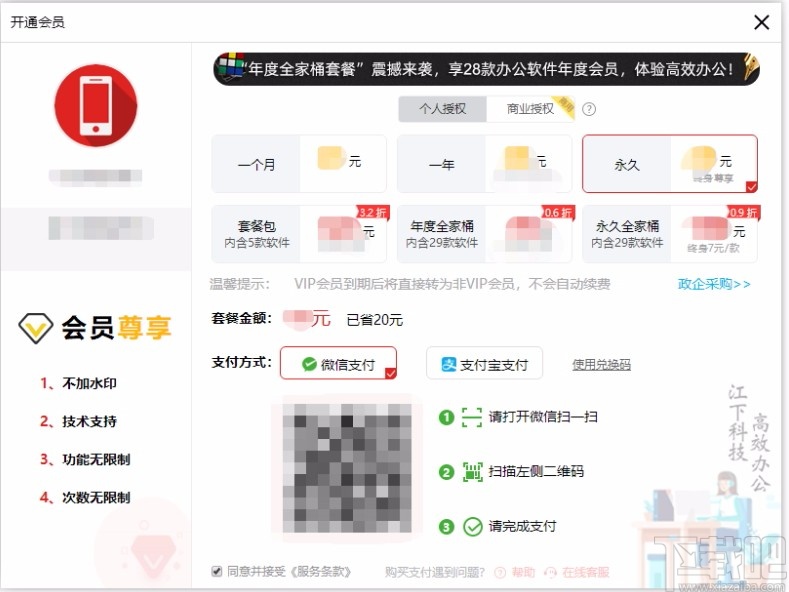Select the 永久全家桶 plan
Image resolution: width=789 pixels, height=592 pixels.
coord(670,234)
